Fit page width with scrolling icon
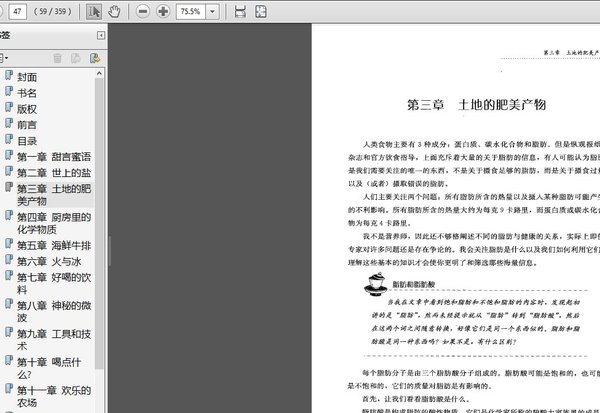Screen dimensions: 600x413 [x=240, y=11]
